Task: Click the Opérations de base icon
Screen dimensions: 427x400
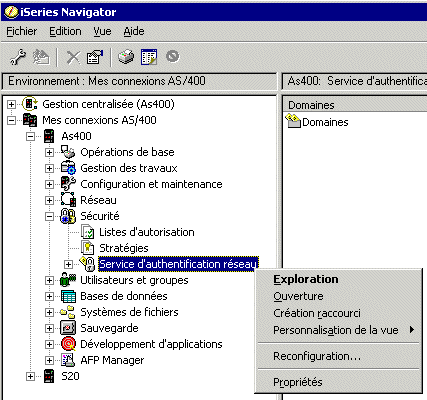Action: (68, 152)
